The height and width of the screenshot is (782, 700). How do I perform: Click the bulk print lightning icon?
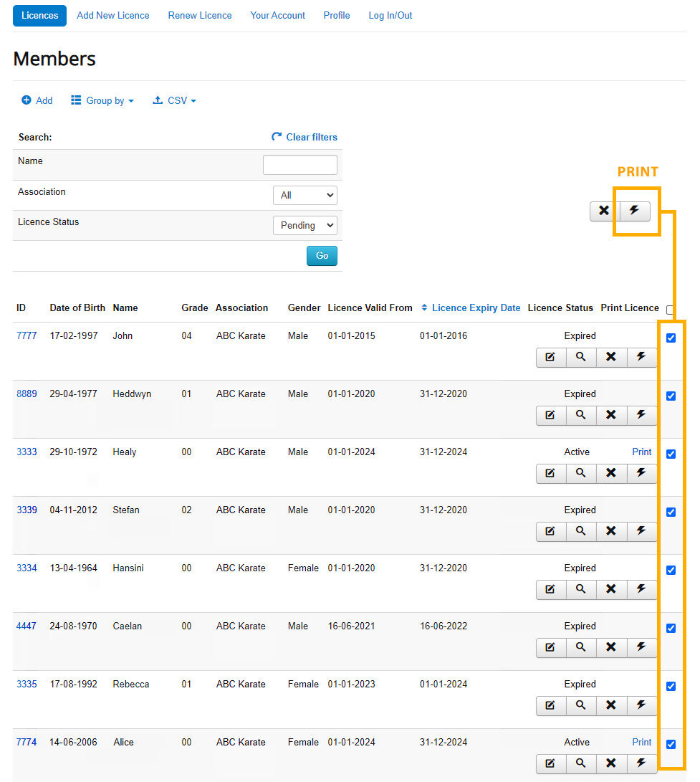635,211
